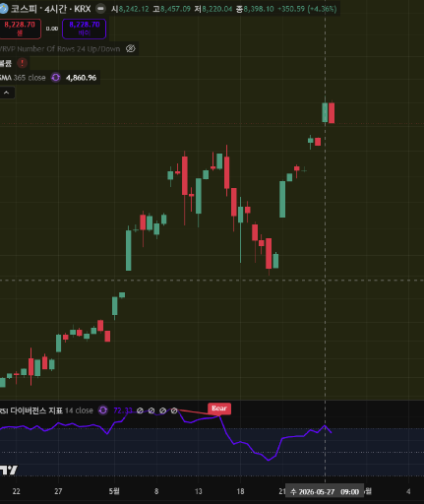Click the market status minus icon beside KRX
Screen dimensions: 424x504
[x=100, y=9]
